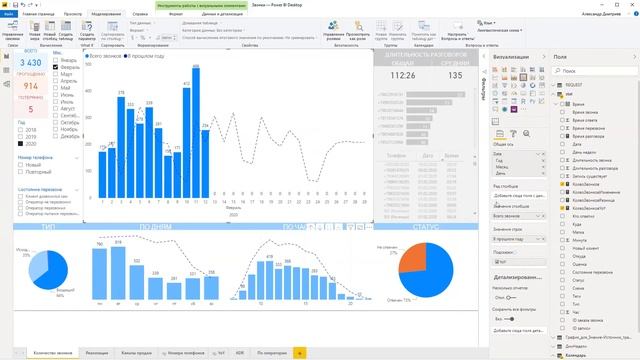Open the Номер телефона slicer dropdown
This screenshot has height=360, width=640.
point(76,158)
